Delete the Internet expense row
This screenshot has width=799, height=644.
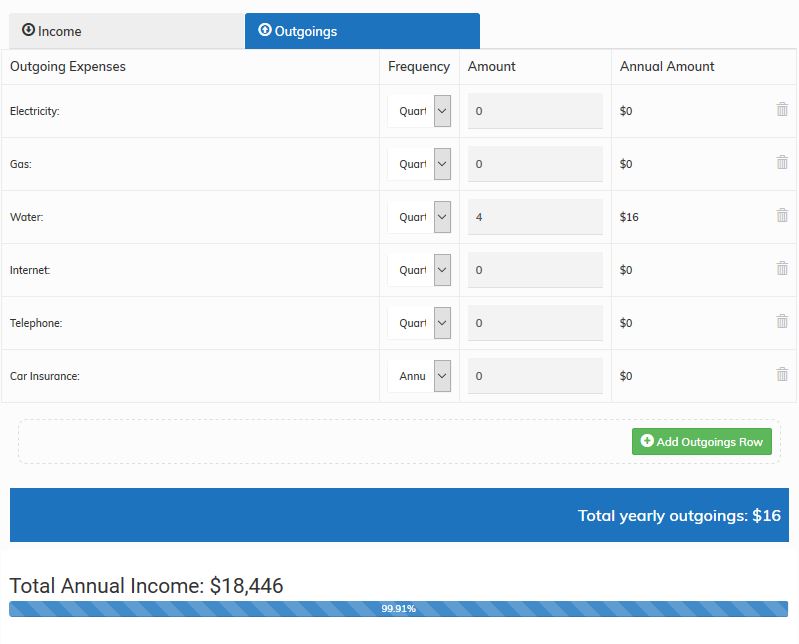click(x=782, y=268)
